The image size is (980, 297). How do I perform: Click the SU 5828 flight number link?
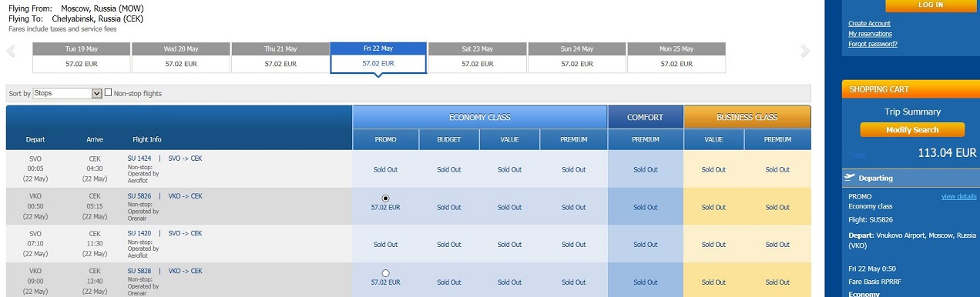pyautogui.click(x=139, y=271)
